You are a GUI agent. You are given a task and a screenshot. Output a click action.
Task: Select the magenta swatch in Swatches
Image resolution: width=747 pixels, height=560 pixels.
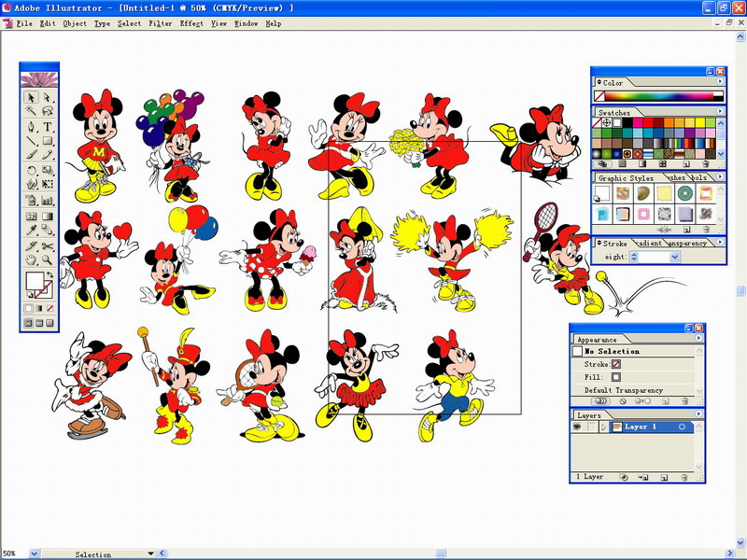(638, 122)
